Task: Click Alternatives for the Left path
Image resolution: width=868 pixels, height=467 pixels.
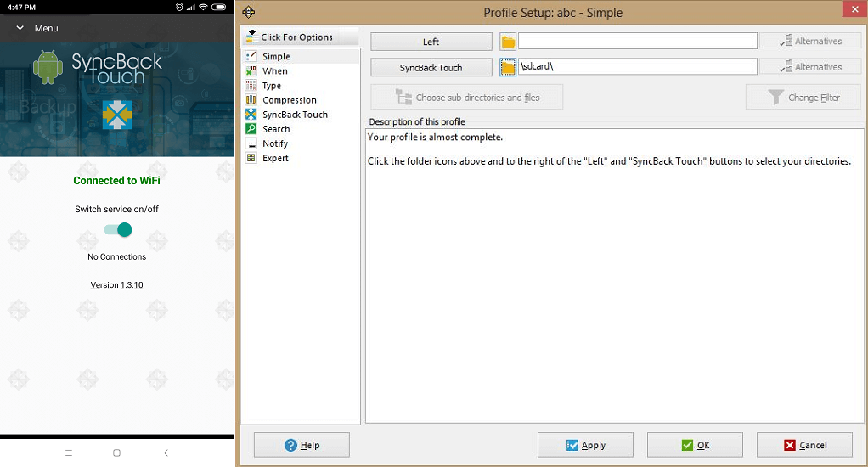Action: point(810,41)
